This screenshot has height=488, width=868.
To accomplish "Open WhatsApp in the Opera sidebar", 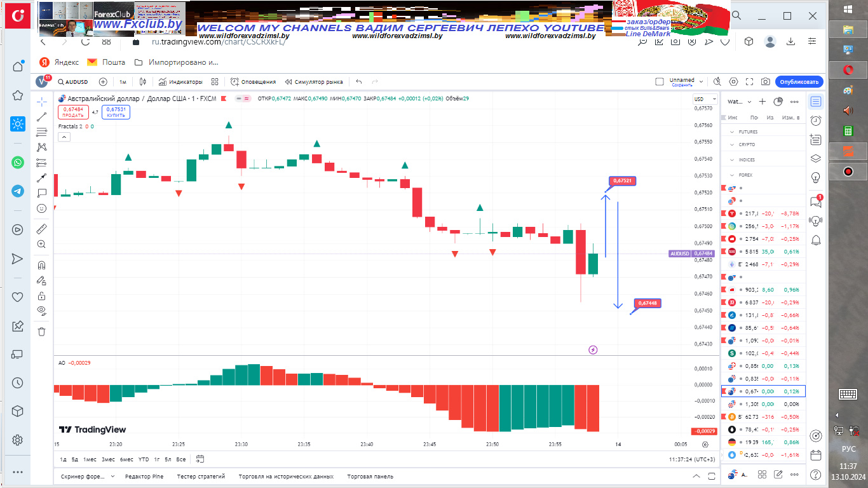I will (x=18, y=163).
